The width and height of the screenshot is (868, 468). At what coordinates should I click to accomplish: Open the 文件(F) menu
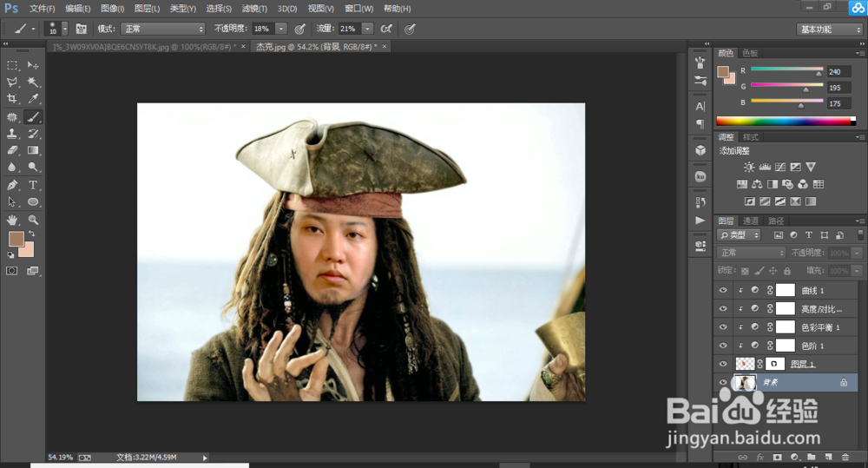click(42, 9)
